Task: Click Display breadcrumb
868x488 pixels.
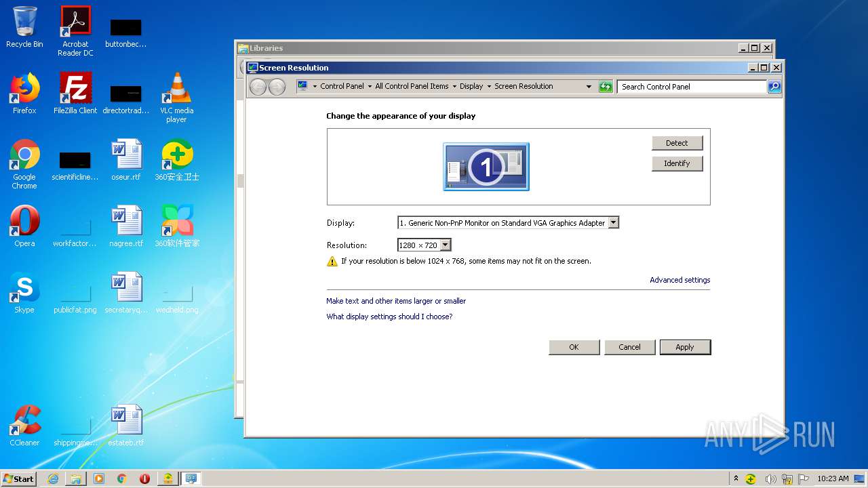Action: point(471,87)
